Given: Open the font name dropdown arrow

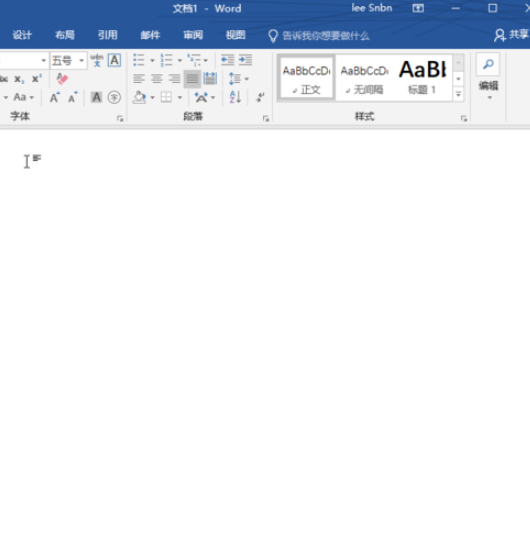Looking at the screenshot, I should pos(43,60).
